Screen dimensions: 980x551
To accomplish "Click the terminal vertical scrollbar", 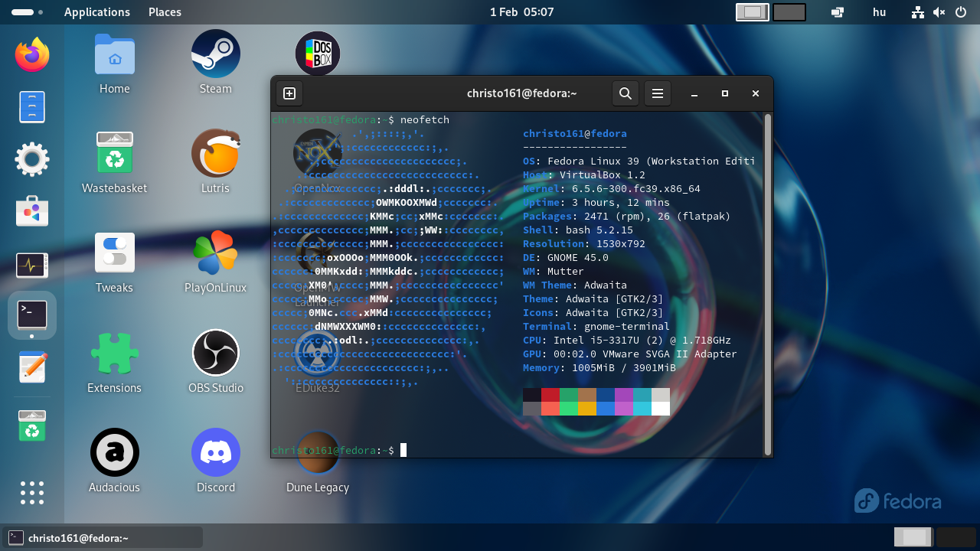I will (768, 284).
